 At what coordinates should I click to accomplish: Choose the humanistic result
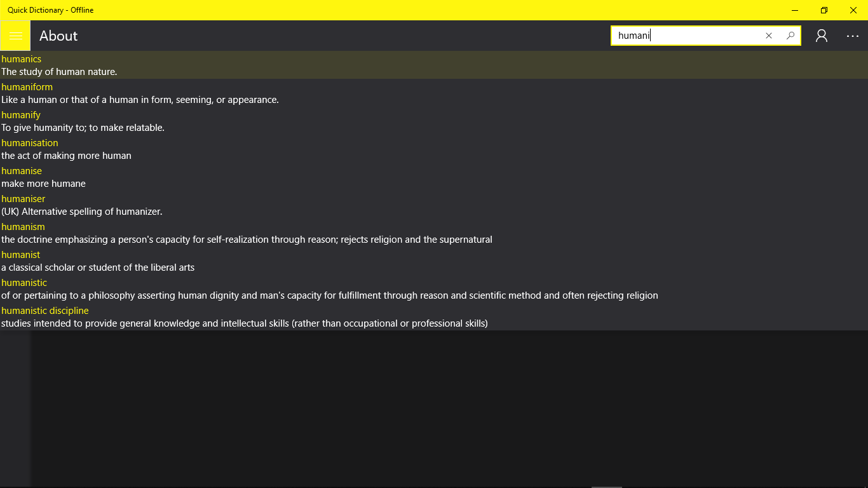434,288
